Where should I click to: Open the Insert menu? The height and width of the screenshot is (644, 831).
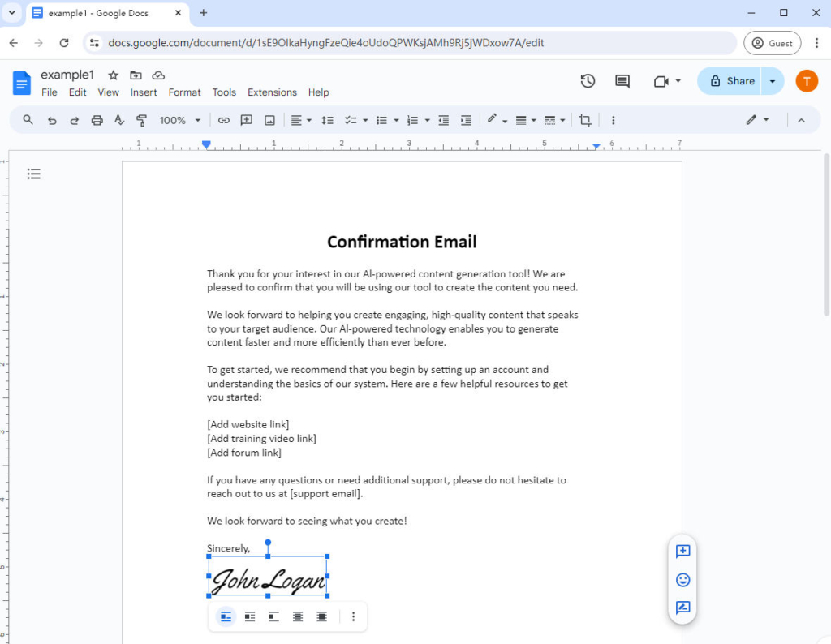click(144, 92)
